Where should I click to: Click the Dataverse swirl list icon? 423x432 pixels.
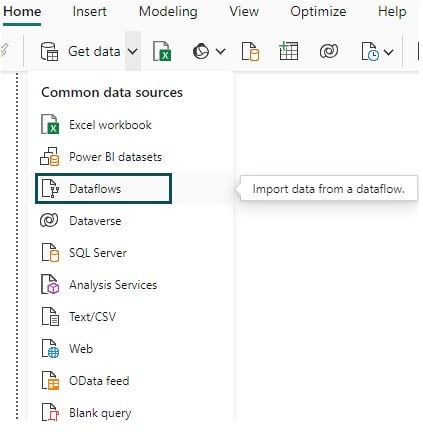coord(49,220)
